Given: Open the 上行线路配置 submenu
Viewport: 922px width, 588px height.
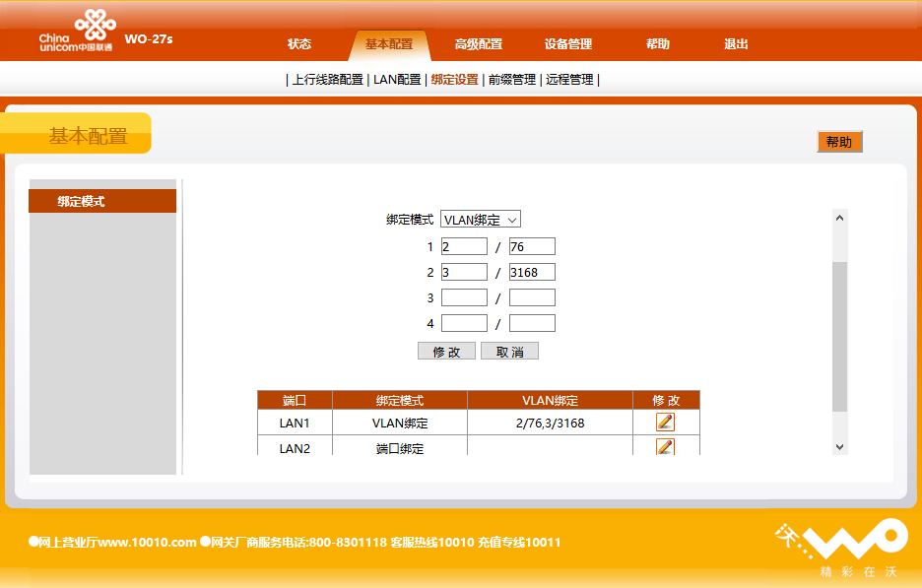Looking at the screenshot, I should point(327,80).
